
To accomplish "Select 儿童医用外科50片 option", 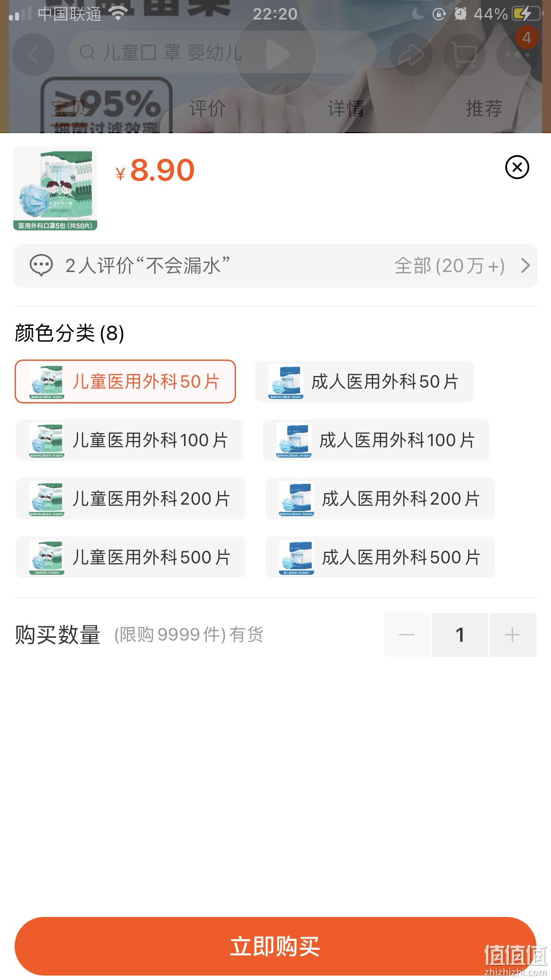I will (125, 382).
